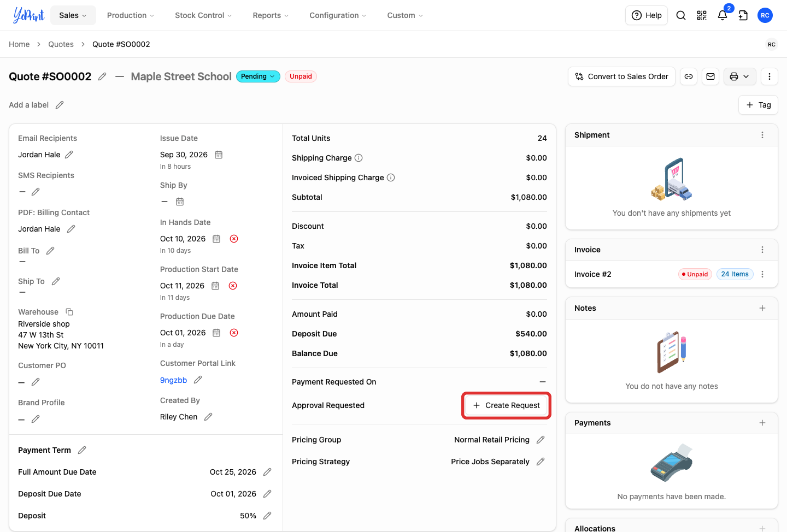Clear the In Hands Date

[234, 239]
